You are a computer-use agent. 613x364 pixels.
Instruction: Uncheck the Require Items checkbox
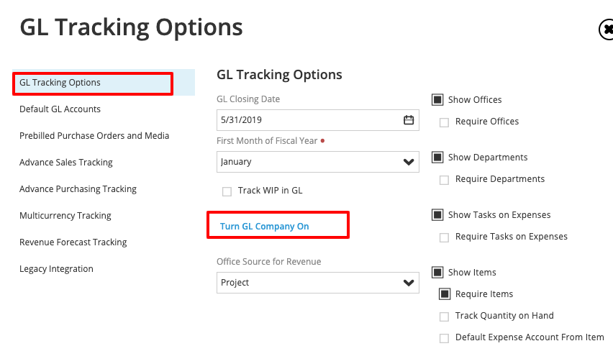click(445, 294)
